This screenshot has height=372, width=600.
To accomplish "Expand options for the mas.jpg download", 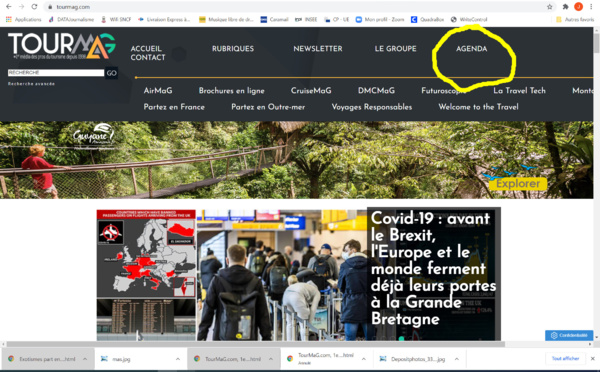I will click(178, 359).
